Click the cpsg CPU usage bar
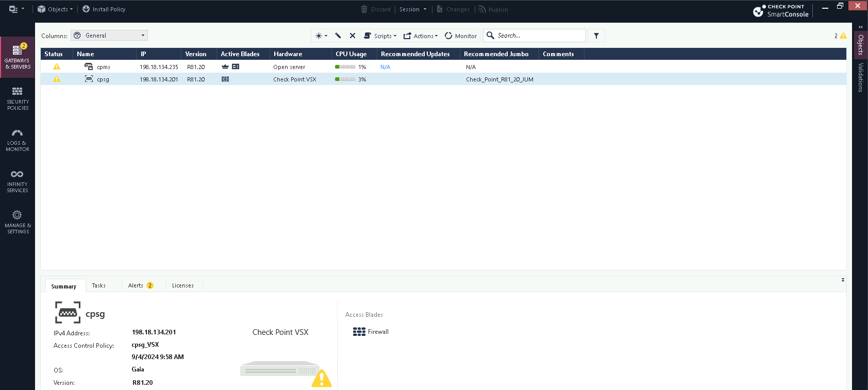The height and width of the screenshot is (390, 868). tap(345, 79)
